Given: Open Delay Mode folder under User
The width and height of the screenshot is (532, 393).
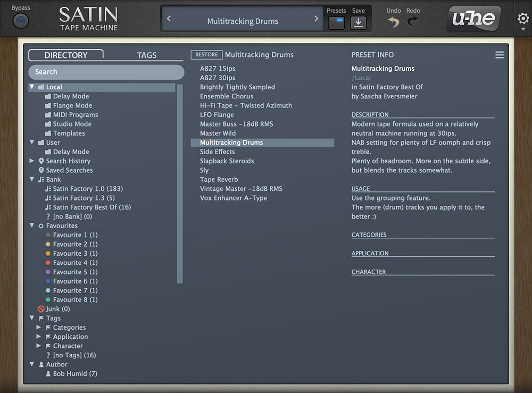Looking at the screenshot, I should click(x=67, y=152).
